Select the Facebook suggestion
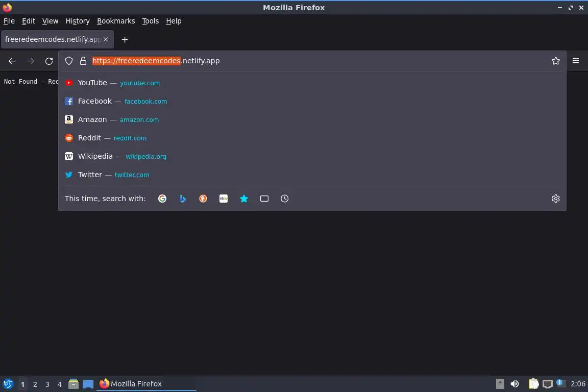 coord(312,101)
